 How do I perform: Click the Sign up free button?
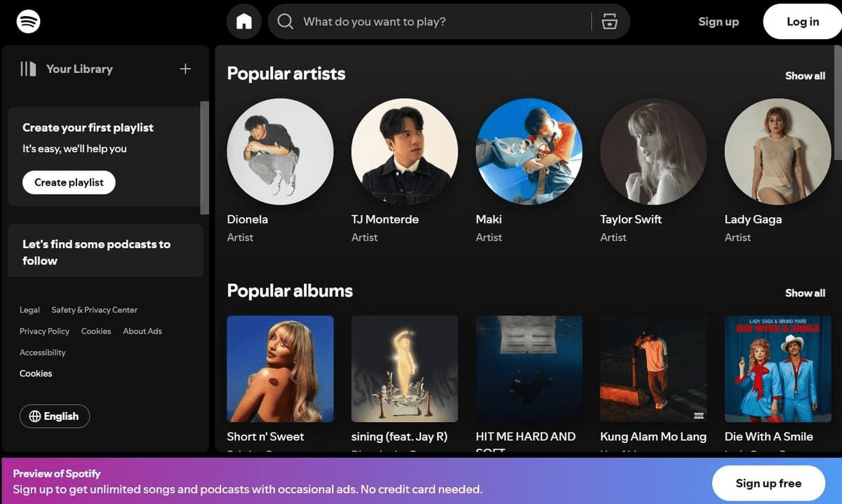[x=768, y=483]
